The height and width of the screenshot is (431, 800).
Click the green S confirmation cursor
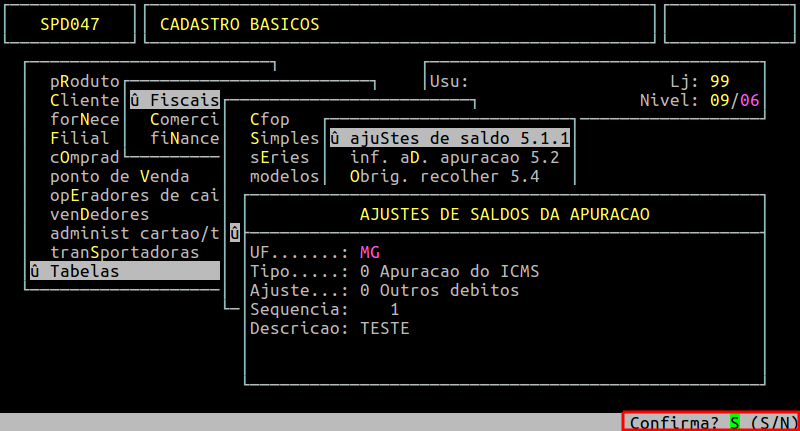tap(735, 423)
